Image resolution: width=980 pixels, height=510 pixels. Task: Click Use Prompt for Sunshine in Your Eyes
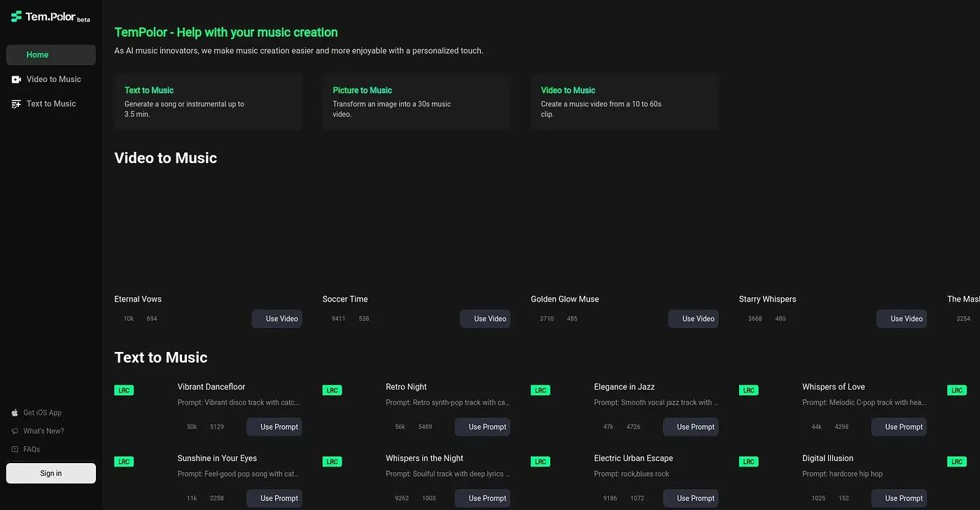(274, 498)
